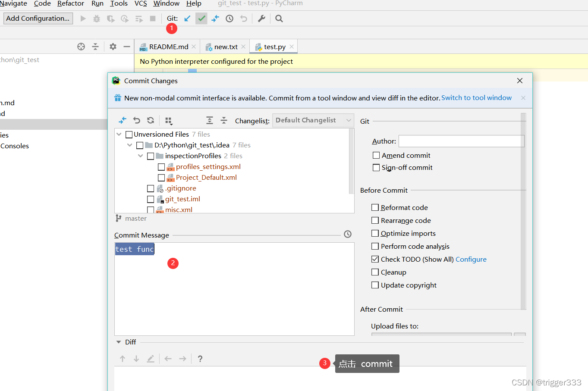Click the changes file tree scrollbar
Screen dimensions: 588x391
tap(351, 161)
